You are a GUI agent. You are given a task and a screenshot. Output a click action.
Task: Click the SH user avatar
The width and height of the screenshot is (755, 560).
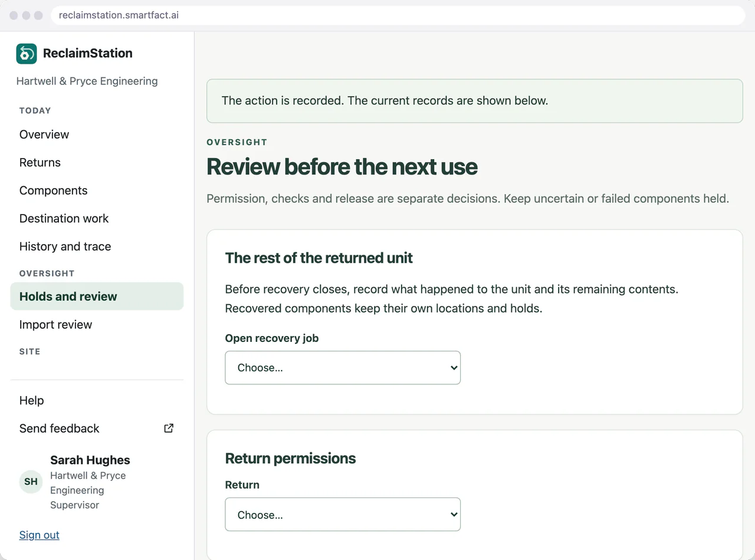coord(31,482)
